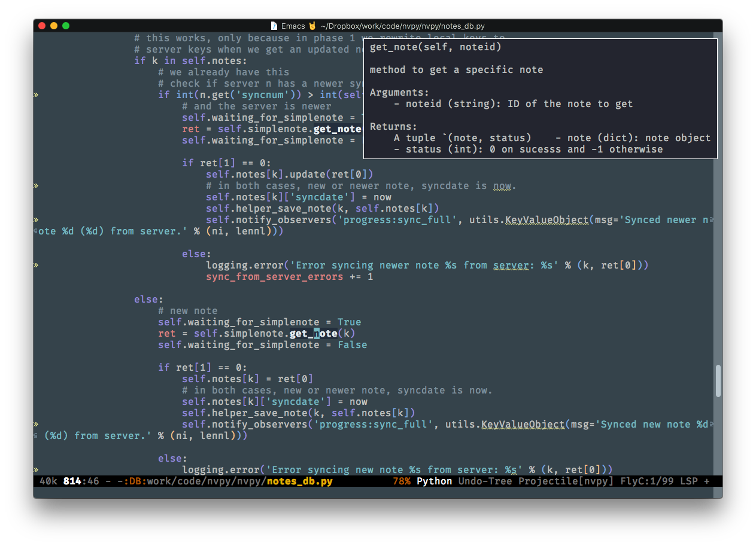The image size is (756, 546).
Task: Click the fringe marker beside 'syncdate is now.' comment with underlined 'now'
Action: (x=36, y=185)
